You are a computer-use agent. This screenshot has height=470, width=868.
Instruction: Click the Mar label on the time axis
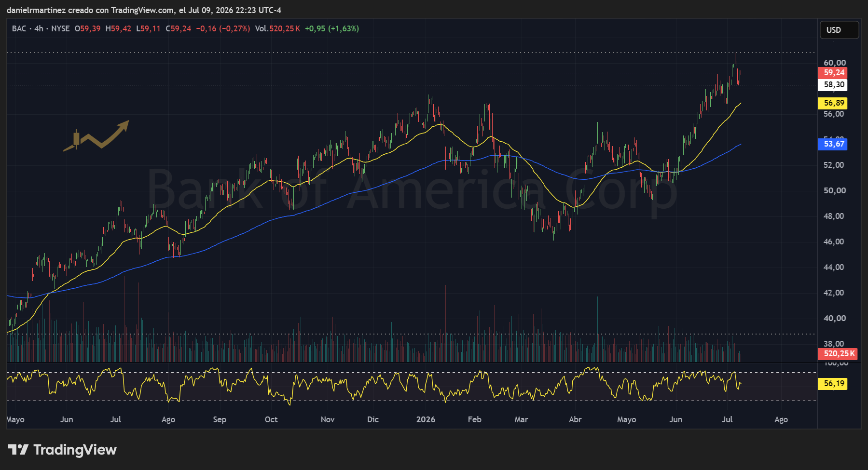(x=521, y=420)
